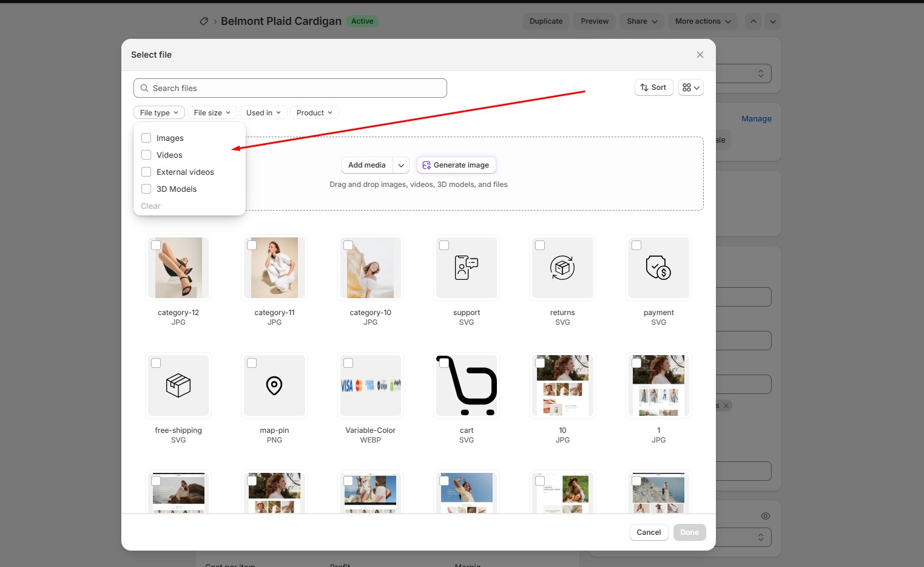Open the Used in filter dropdown
The height and width of the screenshot is (567, 924).
[263, 113]
